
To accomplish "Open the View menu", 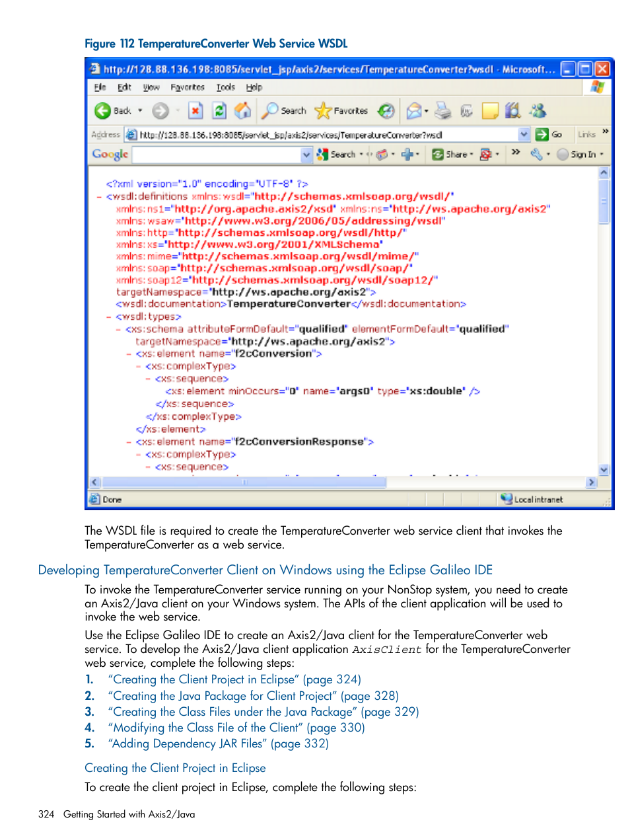I will point(151,87).
